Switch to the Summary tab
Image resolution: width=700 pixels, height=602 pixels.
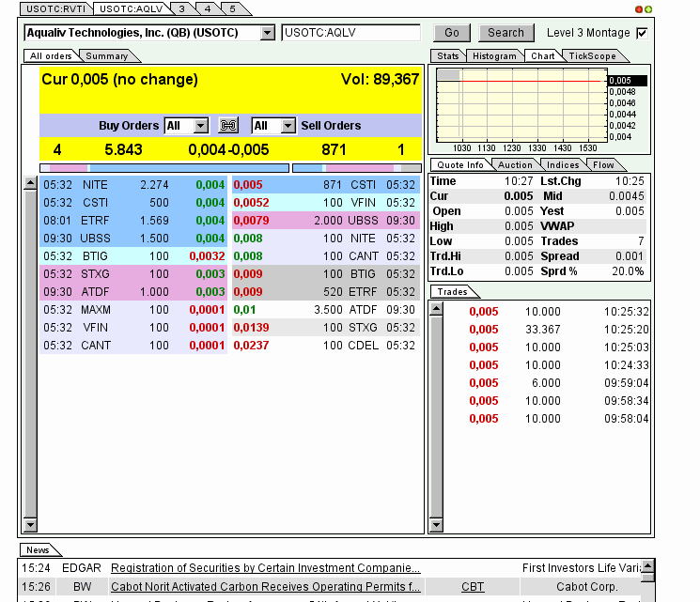107,56
